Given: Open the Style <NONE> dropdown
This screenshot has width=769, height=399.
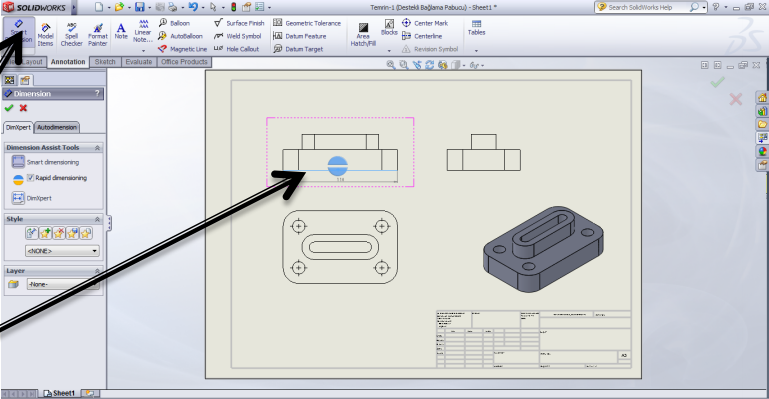Looking at the screenshot, I should (62, 251).
